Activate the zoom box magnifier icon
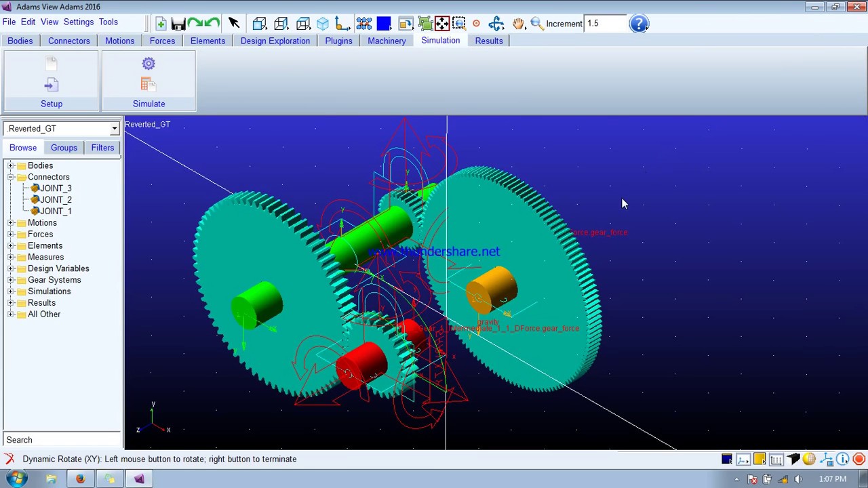This screenshot has height=488, width=868. click(x=459, y=24)
